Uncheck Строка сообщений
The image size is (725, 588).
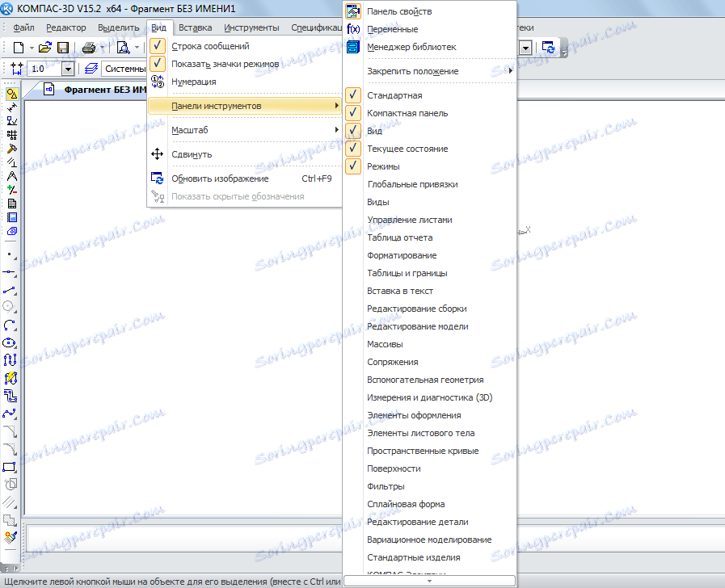245,46
